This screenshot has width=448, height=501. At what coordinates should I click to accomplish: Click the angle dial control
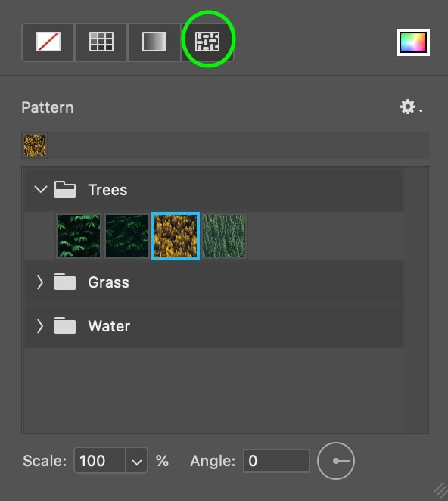pos(336,461)
